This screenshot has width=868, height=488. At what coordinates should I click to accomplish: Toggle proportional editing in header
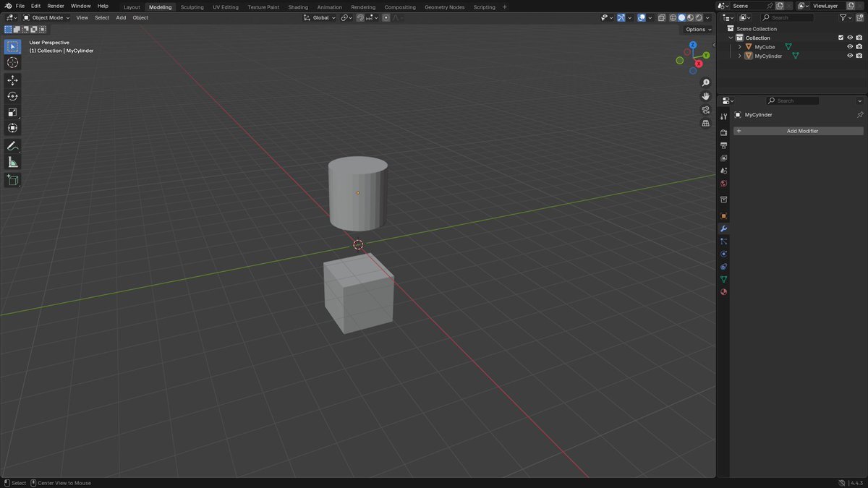[x=386, y=17]
